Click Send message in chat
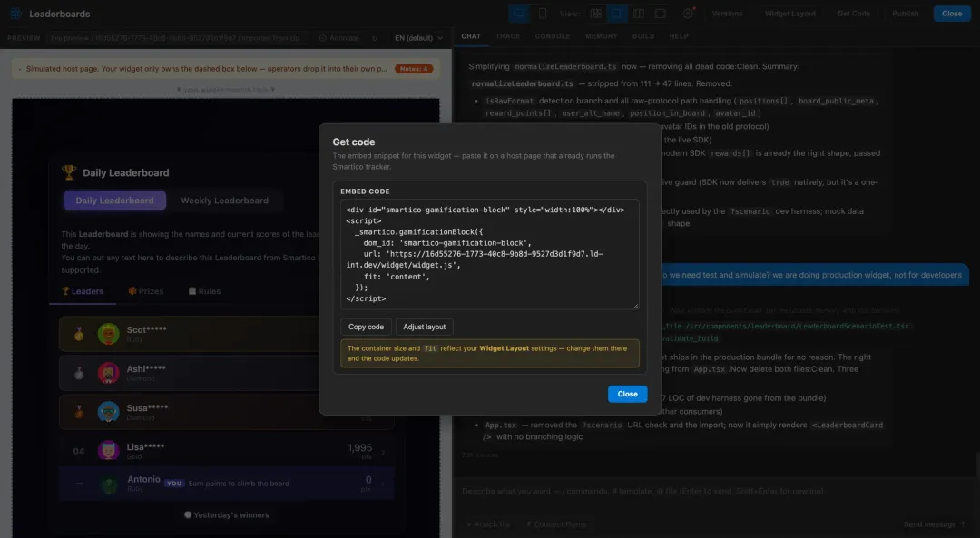Viewport: 980px width, 538px height. tap(935, 524)
